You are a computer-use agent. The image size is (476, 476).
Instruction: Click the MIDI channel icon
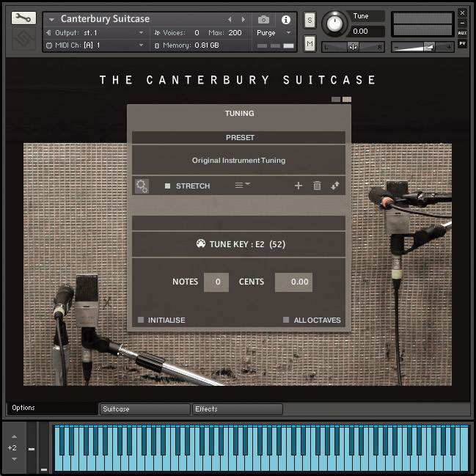tap(49, 45)
